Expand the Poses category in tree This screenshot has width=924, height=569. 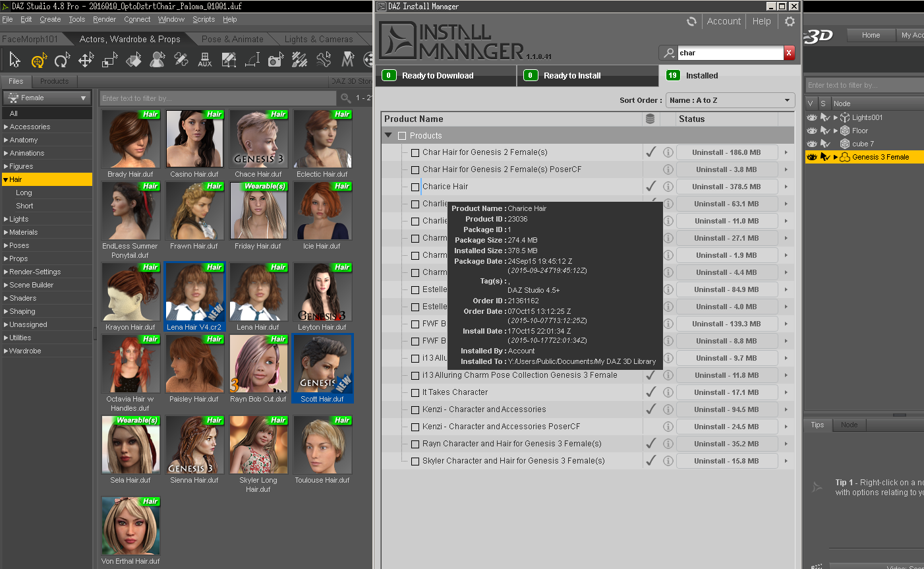coord(6,245)
